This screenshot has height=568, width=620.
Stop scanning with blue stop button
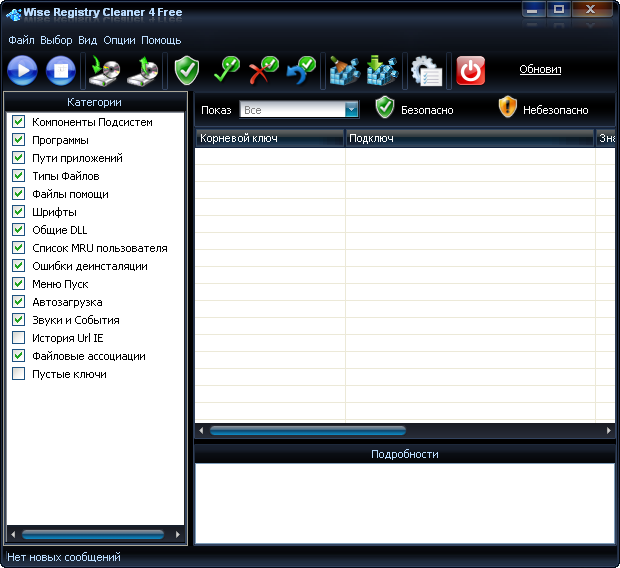click(60, 71)
